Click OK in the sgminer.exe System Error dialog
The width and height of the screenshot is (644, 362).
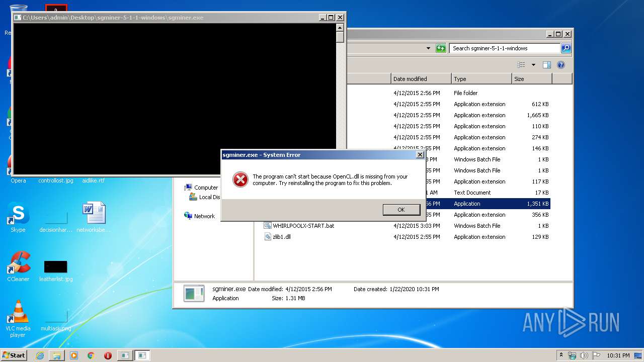click(x=401, y=210)
